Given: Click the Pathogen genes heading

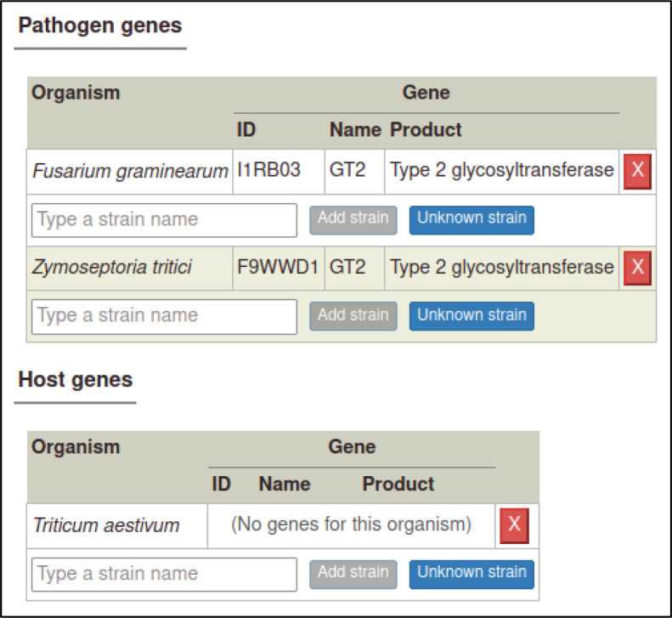Looking at the screenshot, I should pos(100,26).
